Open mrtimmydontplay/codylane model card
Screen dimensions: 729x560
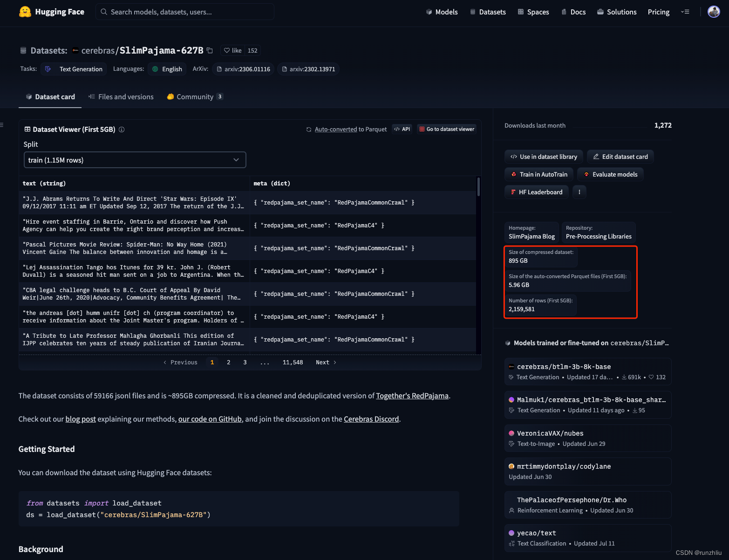pyautogui.click(x=588, y=471)
